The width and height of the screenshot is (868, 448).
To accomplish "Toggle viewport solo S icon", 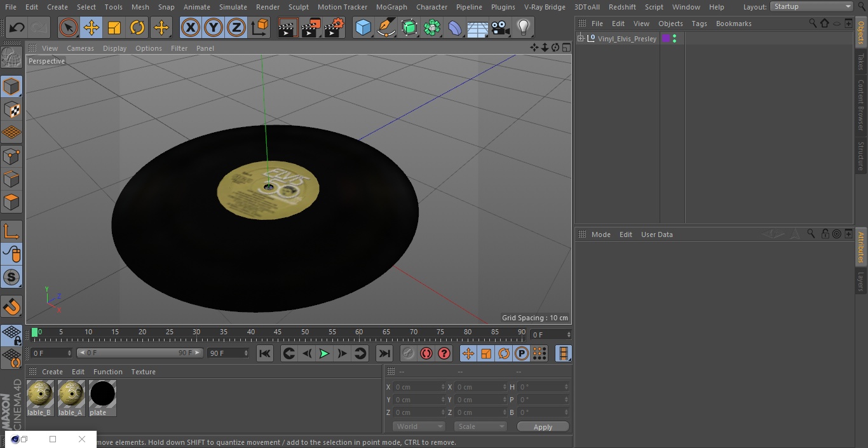I will coord(11,277).
